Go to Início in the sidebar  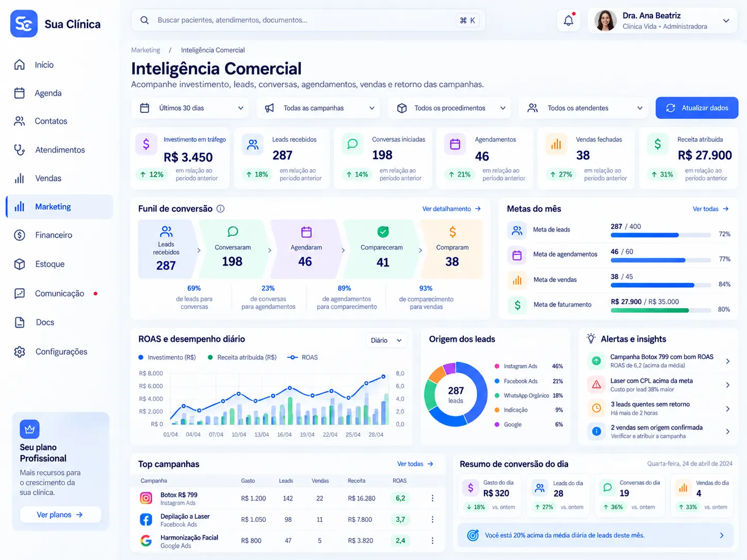tap(59, 65)
